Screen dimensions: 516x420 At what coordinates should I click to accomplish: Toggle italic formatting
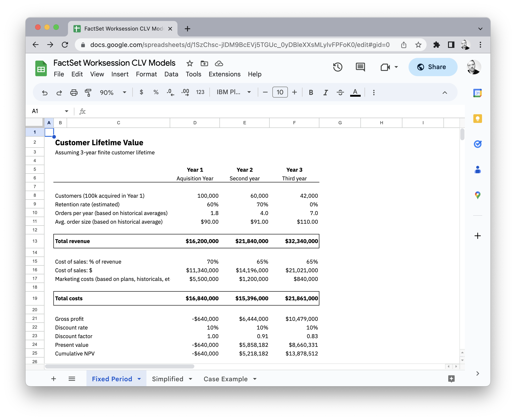pos(326,92)
